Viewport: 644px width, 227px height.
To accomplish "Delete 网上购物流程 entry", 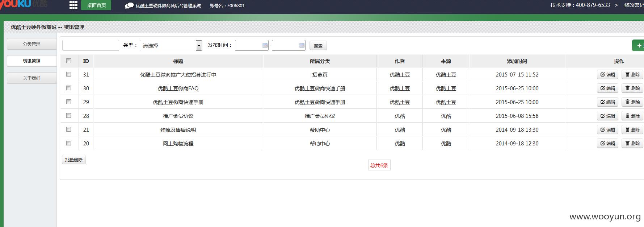I will pos(632,143).
